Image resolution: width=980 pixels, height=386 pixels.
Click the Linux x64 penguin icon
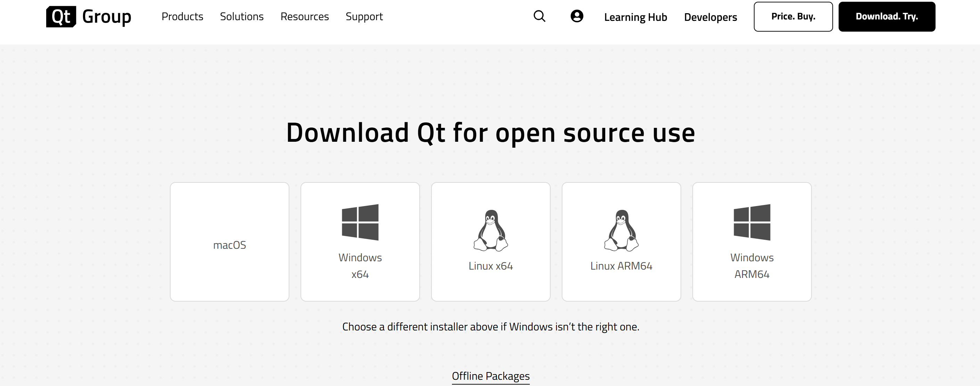tap(491, 230)
